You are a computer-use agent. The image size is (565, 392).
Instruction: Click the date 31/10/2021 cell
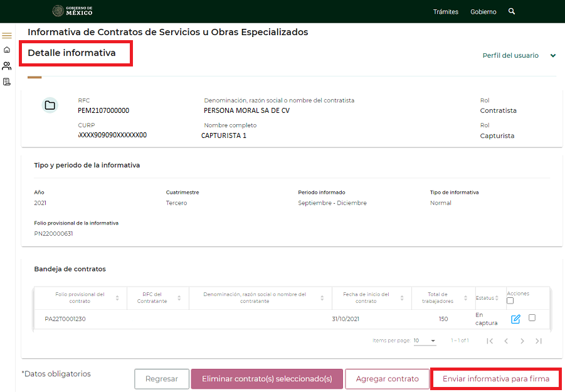[346, 319]
